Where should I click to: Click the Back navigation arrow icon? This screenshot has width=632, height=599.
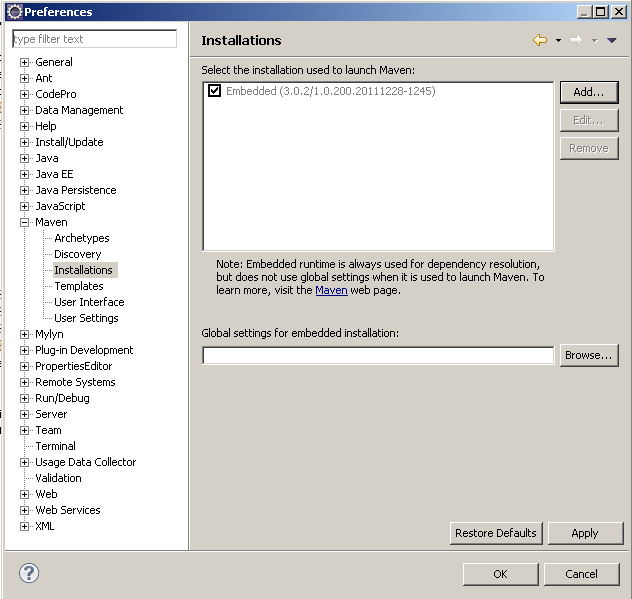coord(540,40)
